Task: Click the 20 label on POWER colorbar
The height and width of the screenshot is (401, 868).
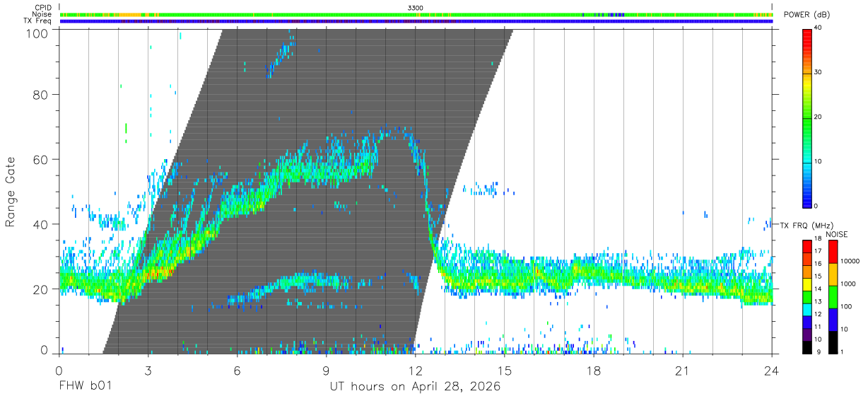Action: pyautogui.click(x=818, y=117)
